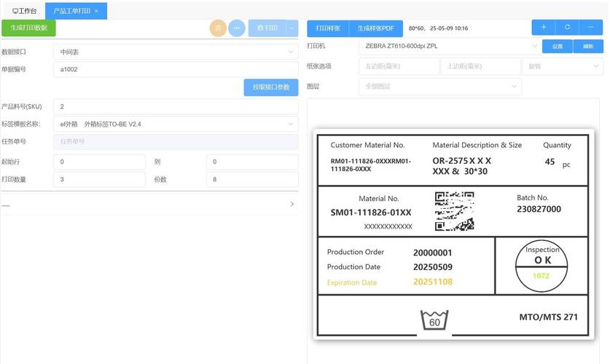This screenshot has height=364, width=610.
Task: Expand the collapsed section chevron below 打印数量
Action: (292, 204)
